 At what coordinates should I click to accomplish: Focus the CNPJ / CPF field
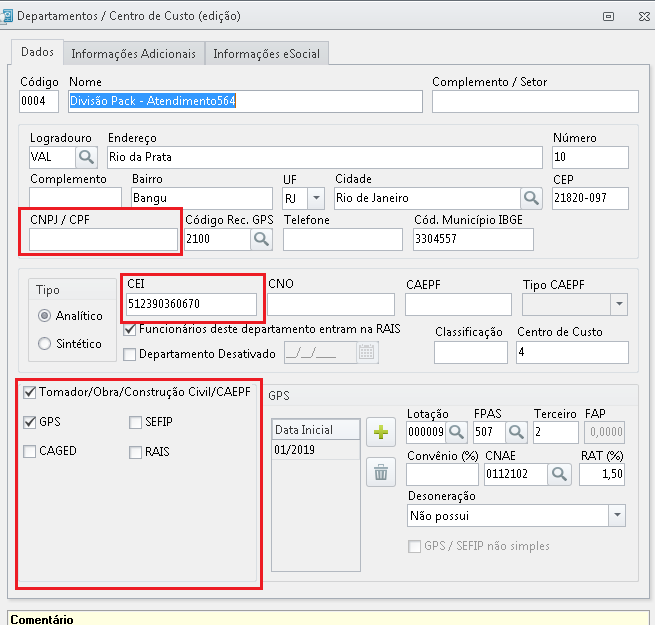(104, 239)
